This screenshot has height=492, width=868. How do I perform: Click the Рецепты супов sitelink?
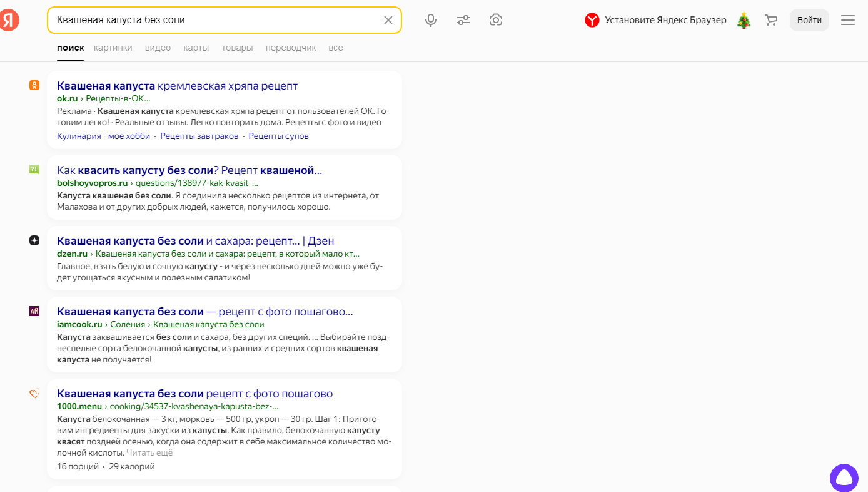coord(279,136)
